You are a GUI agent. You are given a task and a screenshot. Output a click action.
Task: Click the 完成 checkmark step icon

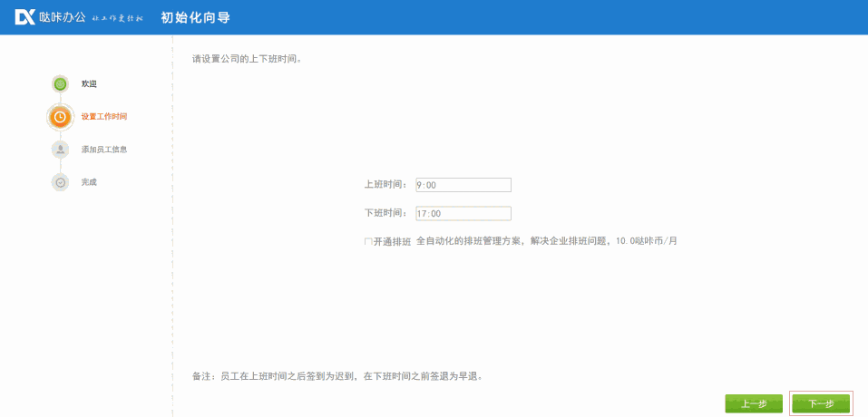(x=61, y=182)
